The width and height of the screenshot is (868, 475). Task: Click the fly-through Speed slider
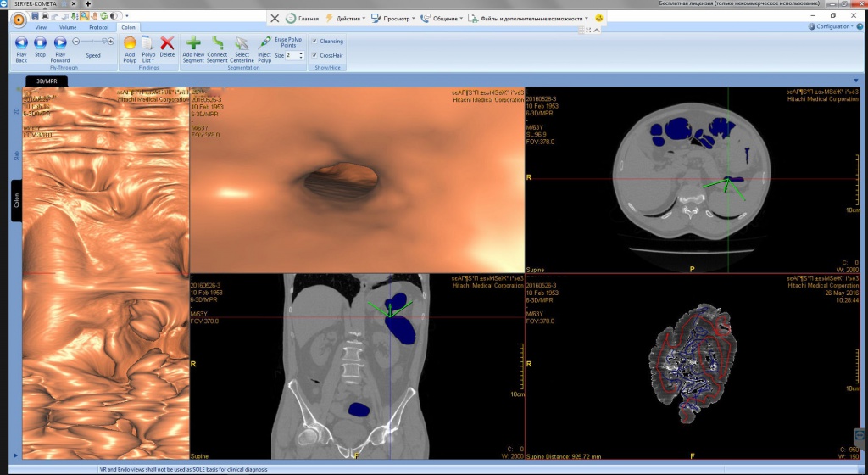pyautogui.click(x=91, y=42)
